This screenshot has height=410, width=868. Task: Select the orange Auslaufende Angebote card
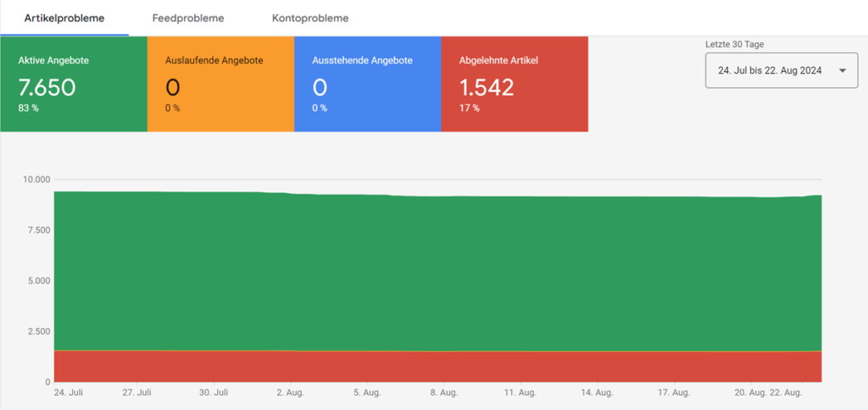point(221,84)
